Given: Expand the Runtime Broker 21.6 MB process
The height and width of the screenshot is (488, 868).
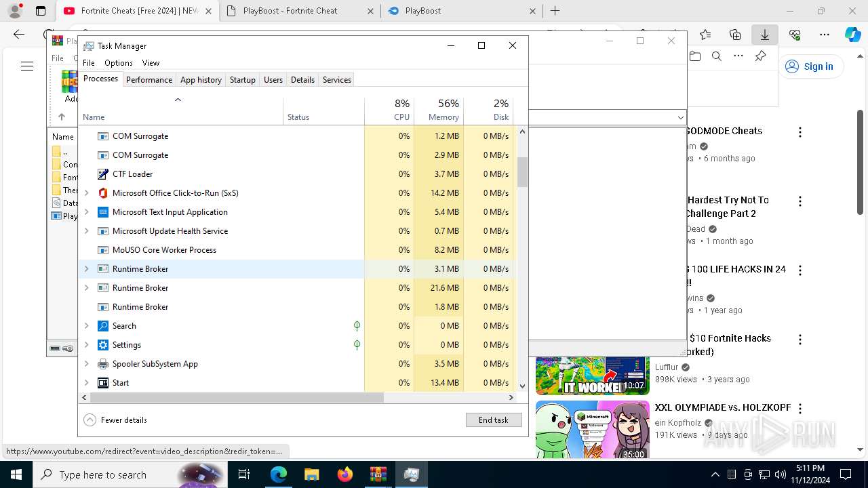Looking at the screenshot, I should point(86,288).
